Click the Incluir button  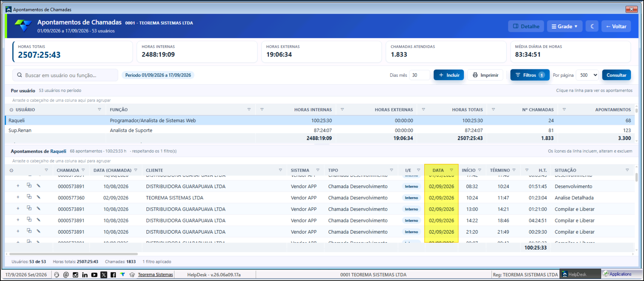449,75
